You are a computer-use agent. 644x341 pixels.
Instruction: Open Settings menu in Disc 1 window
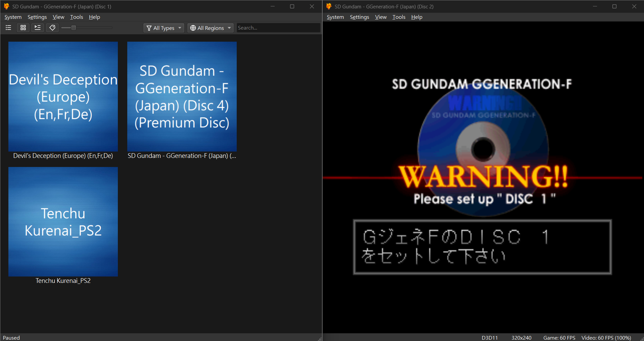(37, 17)
